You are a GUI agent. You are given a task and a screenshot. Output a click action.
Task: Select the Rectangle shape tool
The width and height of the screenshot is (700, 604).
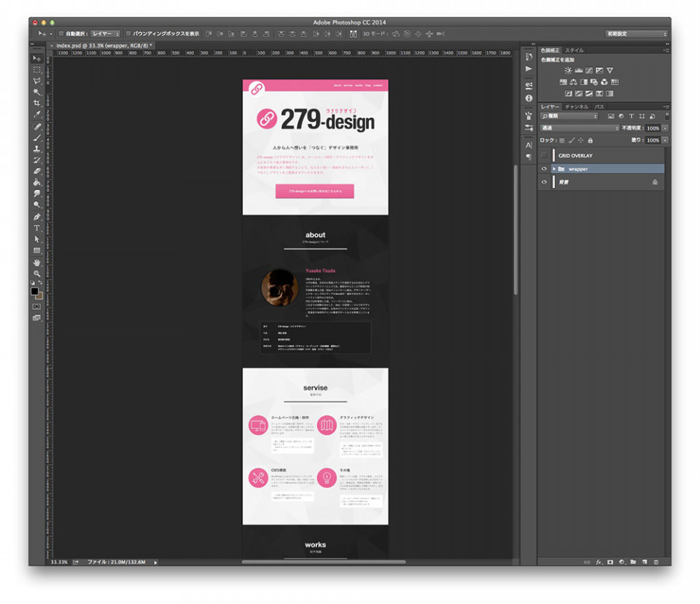point(36,251)
